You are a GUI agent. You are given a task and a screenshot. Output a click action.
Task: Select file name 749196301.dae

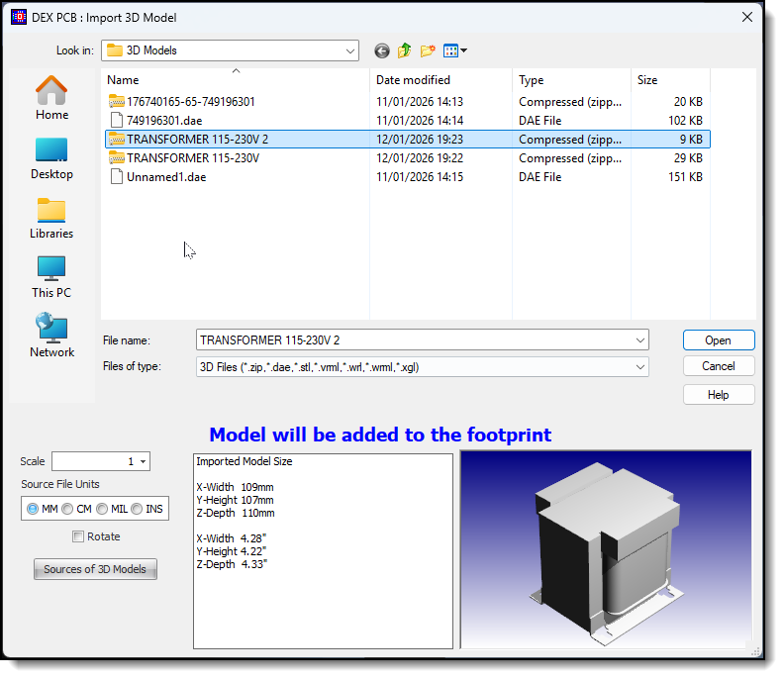tap(164, 121)
